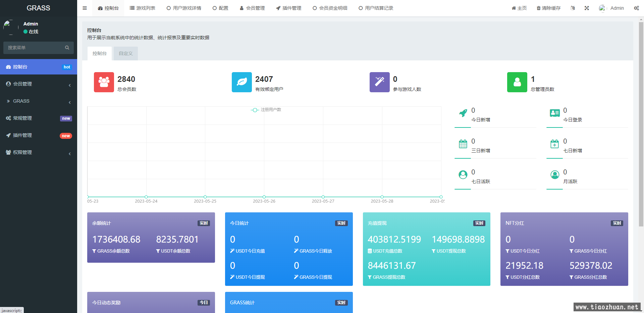Viewport: 644px width, 313px height.
Task: Click the sidebar Admin profile picture
Action: tap(11, 27)
